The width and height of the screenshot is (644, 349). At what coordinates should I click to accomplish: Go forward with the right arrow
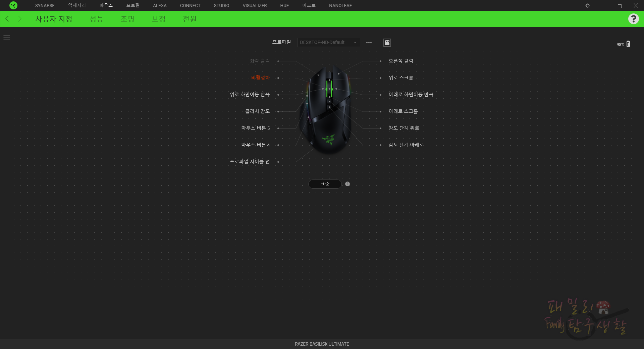tap(19, 19)
